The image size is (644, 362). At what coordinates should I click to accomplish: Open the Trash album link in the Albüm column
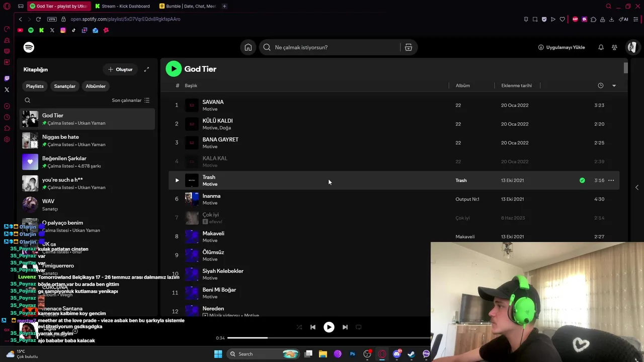(461, 180)
